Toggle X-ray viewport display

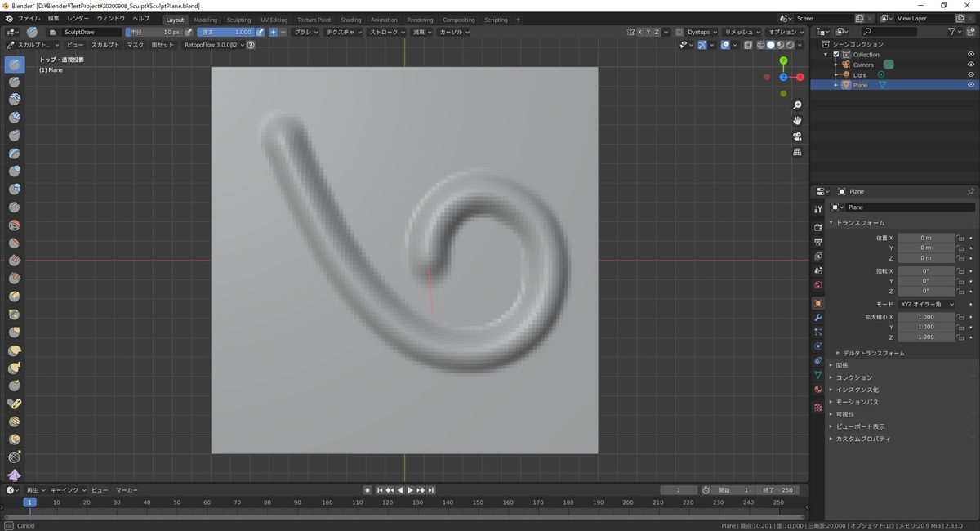(x=748, y=45)
